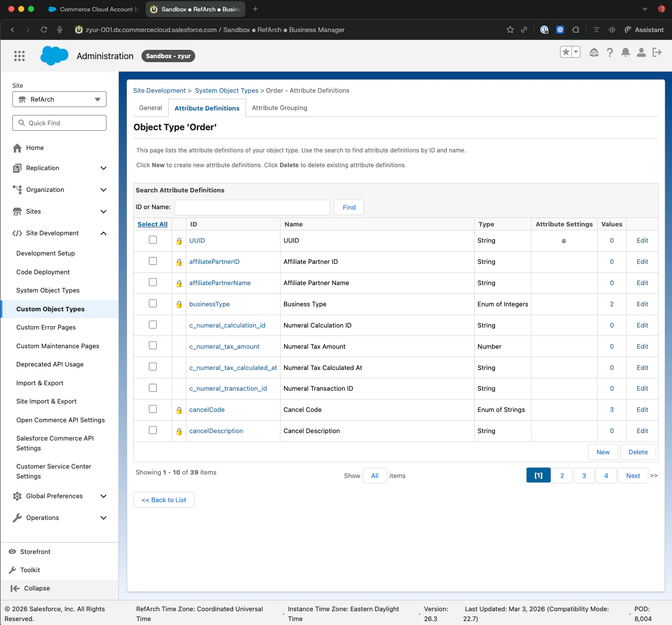Go to page 2 of results
The image size is (672, 625).
pos(562,476)
